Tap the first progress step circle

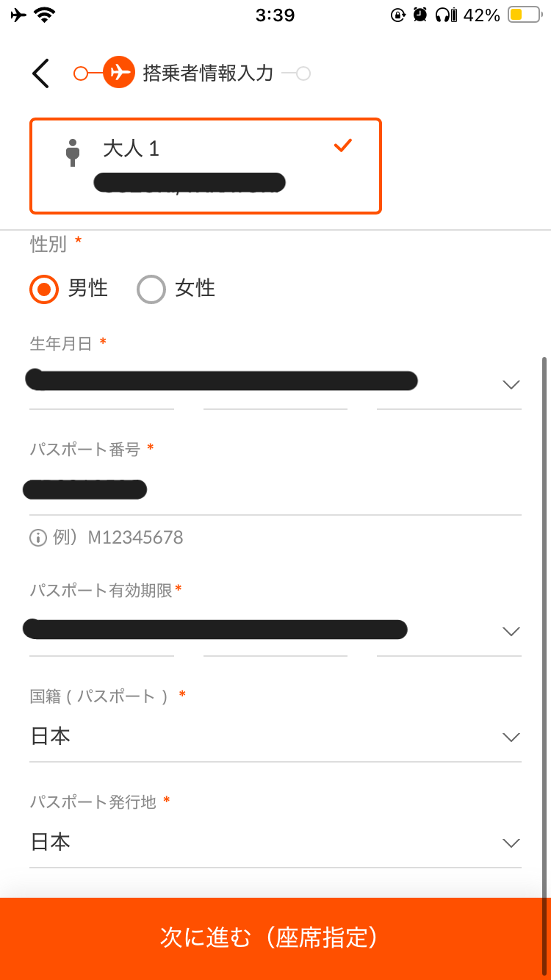[x=81, y=73]
